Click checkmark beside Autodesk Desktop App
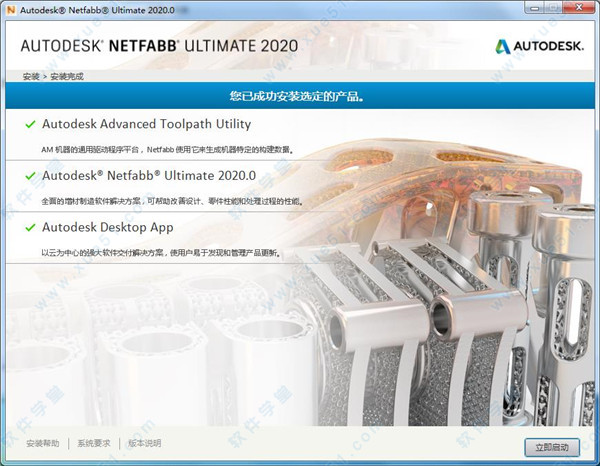Viewport: 600px width, 466px height. [x=27, y=227]
